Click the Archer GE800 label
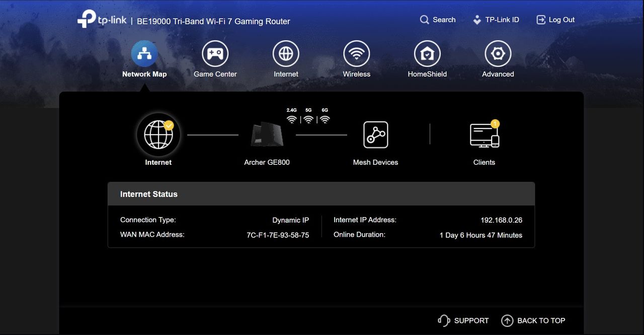The width and height of the screenshot is (644, 335). tap(267, 162)
